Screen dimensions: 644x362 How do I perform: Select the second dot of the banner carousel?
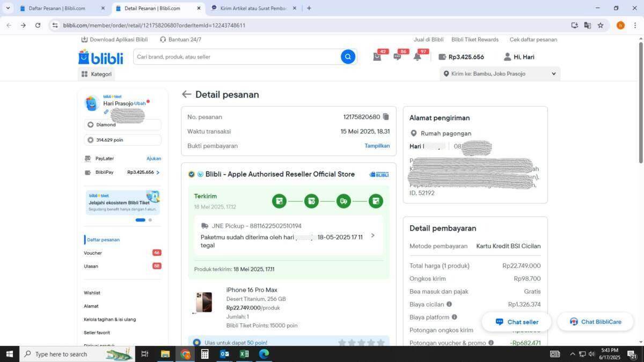pos(150,220)
